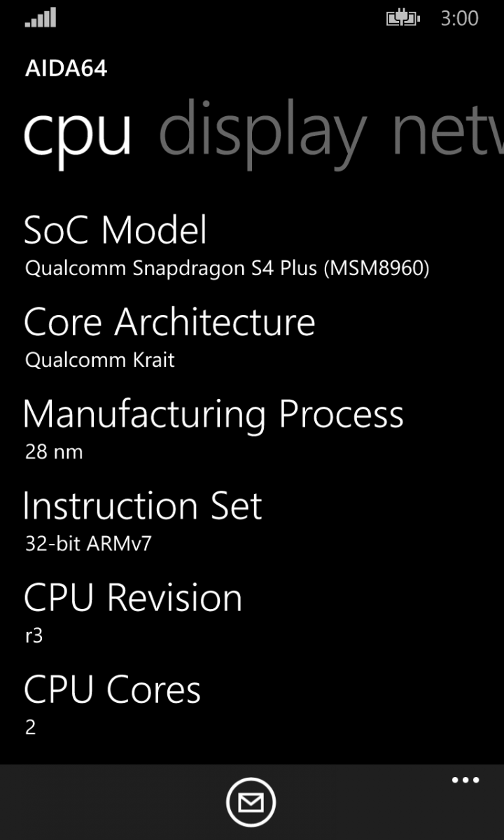Tap the battery charging icon
This screenshot has width=504, height=840.
click(x=402, y=18)
